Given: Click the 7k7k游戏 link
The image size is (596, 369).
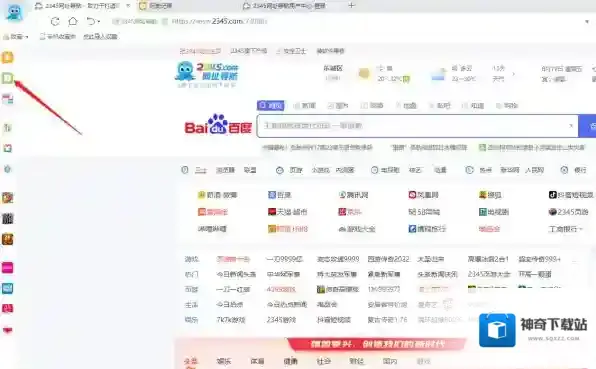Looking at the screenshot, I should pos(231,320).
